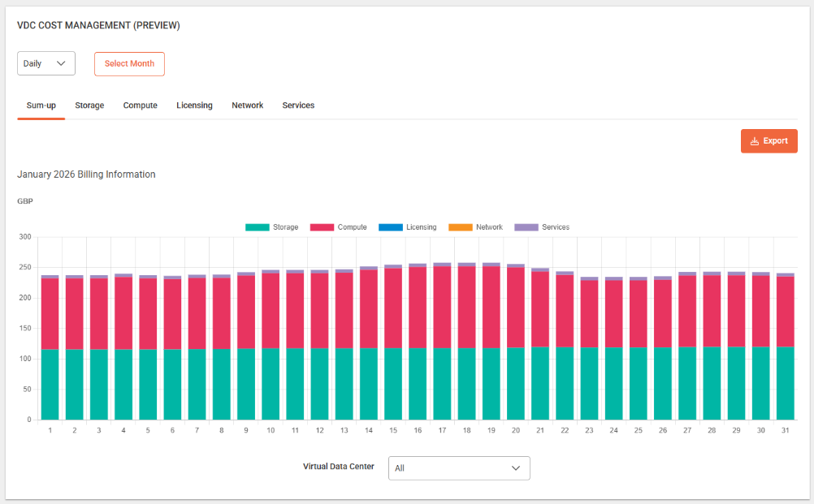Image resolution: width=814 pixels, height=504 pixels.
Task: Open the Daily interval dropdown
Action: coord(45,63)
